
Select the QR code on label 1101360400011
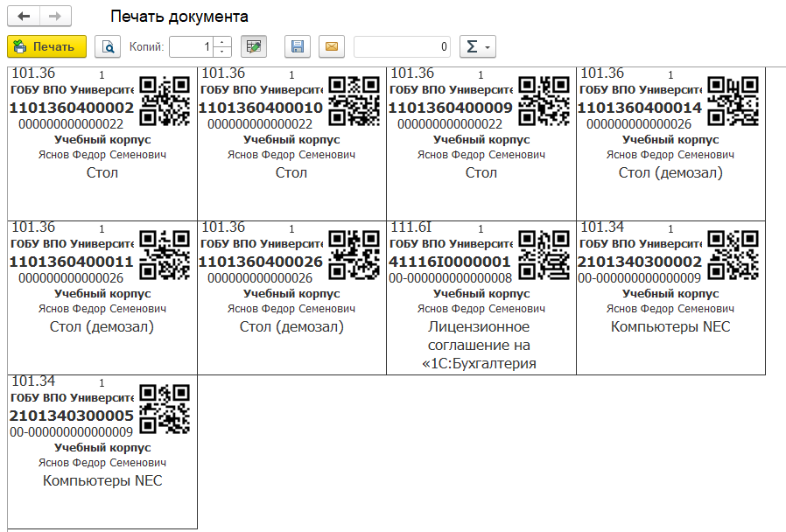pyautogui.click(x=165, y=255)
